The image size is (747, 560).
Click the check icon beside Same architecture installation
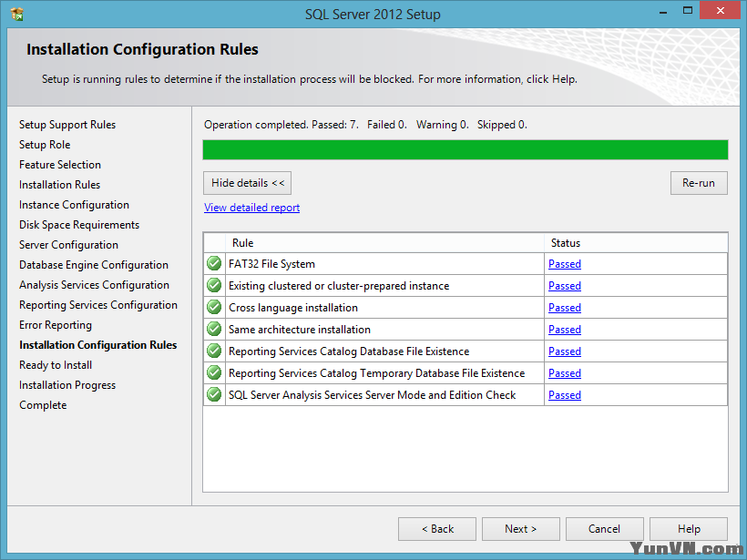(x=214, y=329)
